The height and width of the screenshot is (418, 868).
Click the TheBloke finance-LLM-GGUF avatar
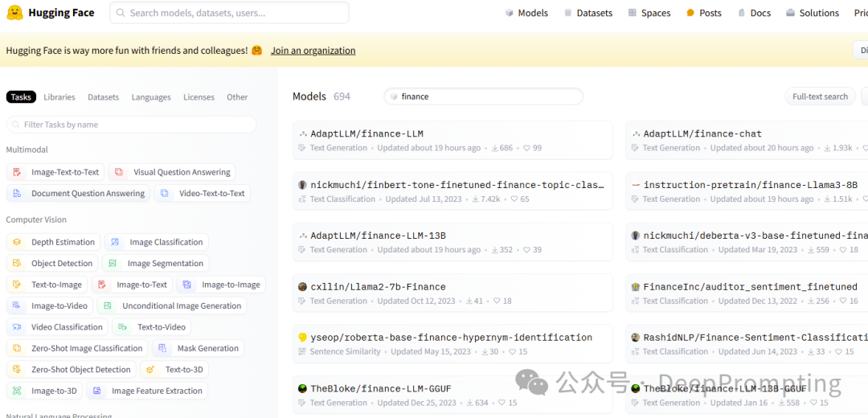(303, 389)
